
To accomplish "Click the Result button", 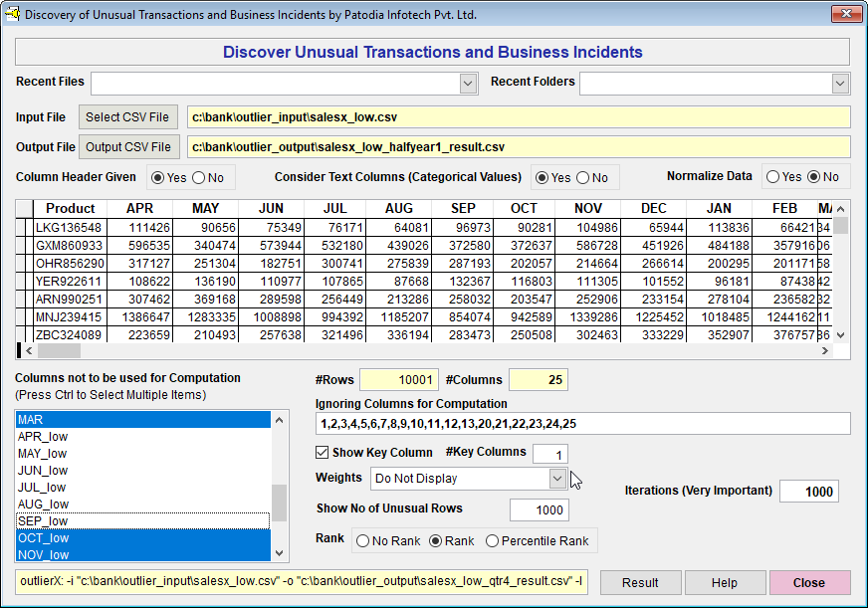I will coord(640,583).
